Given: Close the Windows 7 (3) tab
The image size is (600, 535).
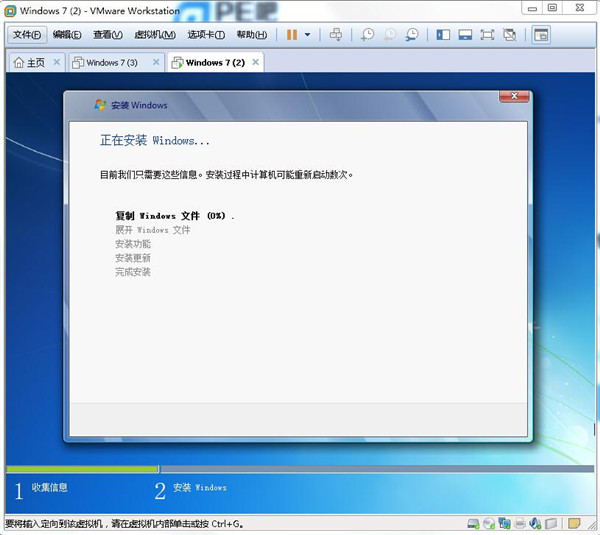Looking at the screenshot, I should pyautogui.click(x=156, y=62).
